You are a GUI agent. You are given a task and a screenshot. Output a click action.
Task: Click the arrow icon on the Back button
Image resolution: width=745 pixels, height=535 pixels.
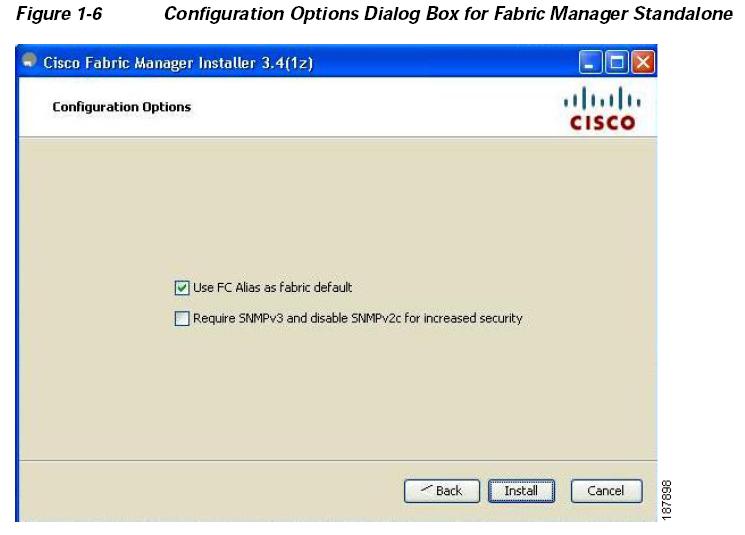(426, 488)
